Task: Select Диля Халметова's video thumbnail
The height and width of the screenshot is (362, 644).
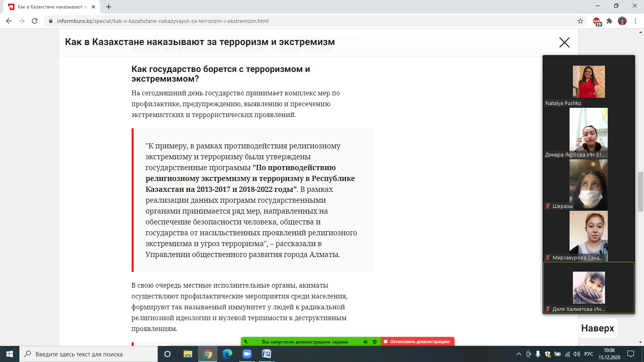Action: [x=589, y=288]
